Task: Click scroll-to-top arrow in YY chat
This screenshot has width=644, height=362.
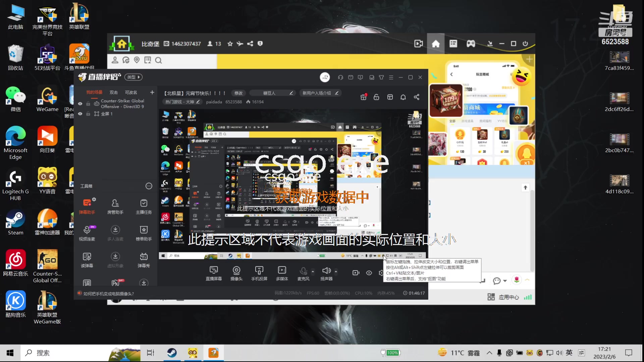Action: click(x=525, y=187)
